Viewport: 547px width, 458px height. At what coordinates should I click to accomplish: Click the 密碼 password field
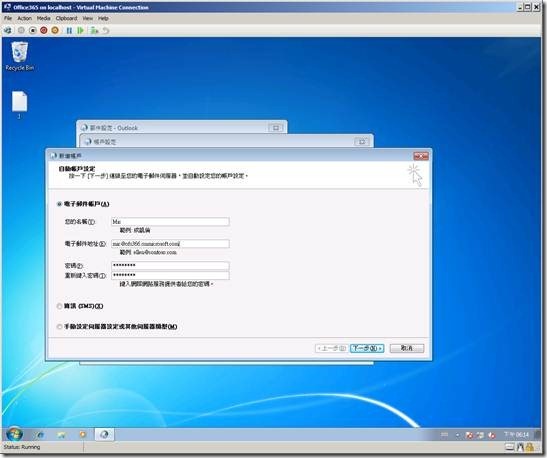170,265
